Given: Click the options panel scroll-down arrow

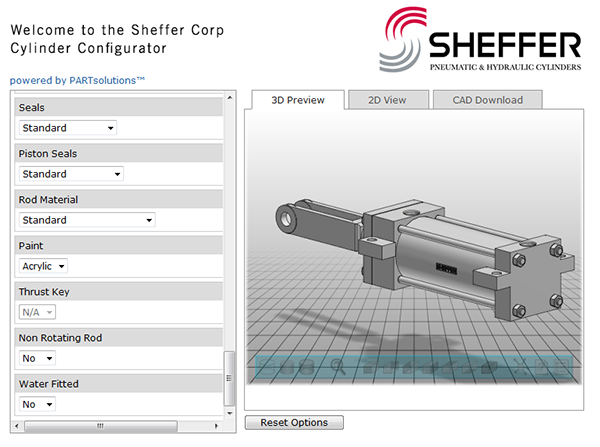Looking at the screenshot, I should [230, 413].
